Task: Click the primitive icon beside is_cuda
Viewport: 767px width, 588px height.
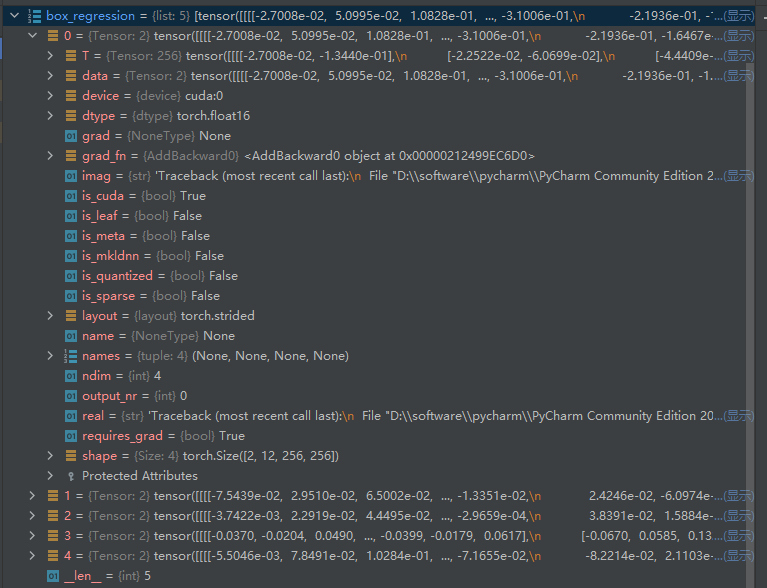Action: tap(71, 196)
